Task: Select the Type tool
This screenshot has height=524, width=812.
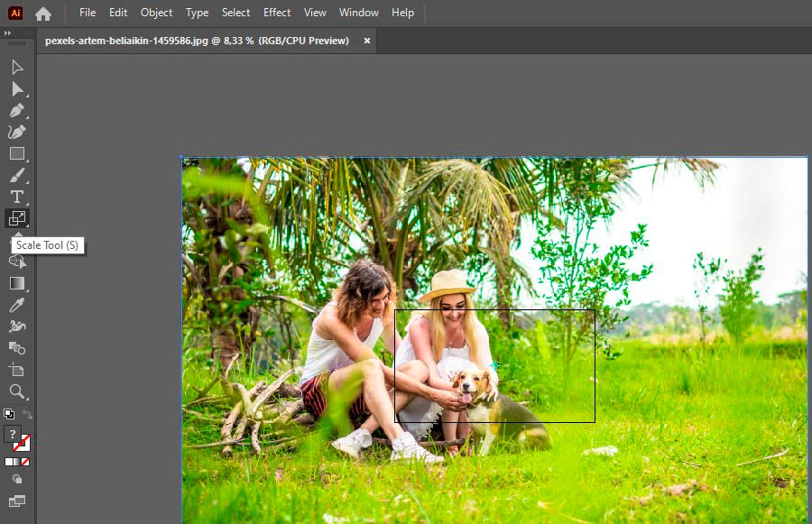Action: [x=17, y=198]
